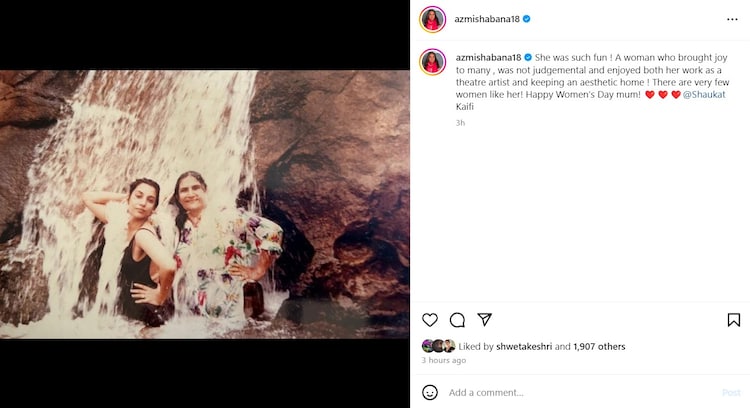Viewport: 750px width, 408px height.
Task: Save the post with the bookmark icon
Action: click(733, 320)
